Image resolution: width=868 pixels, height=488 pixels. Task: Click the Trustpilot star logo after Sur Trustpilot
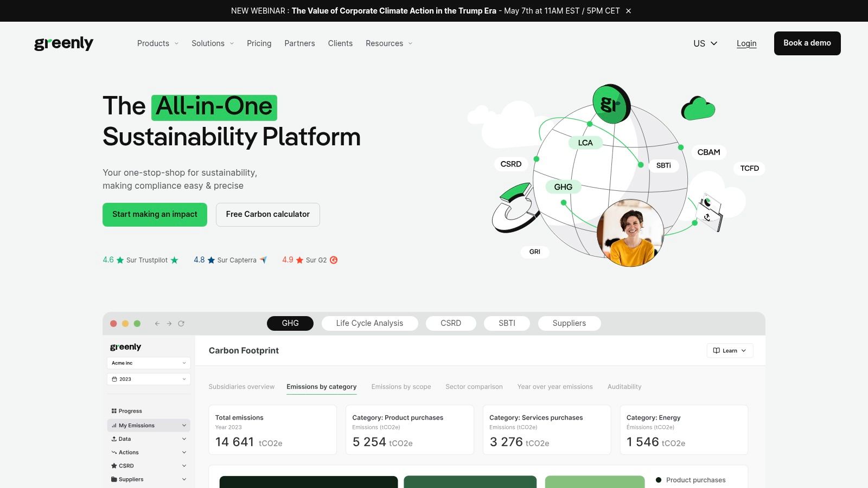[174, 260]
